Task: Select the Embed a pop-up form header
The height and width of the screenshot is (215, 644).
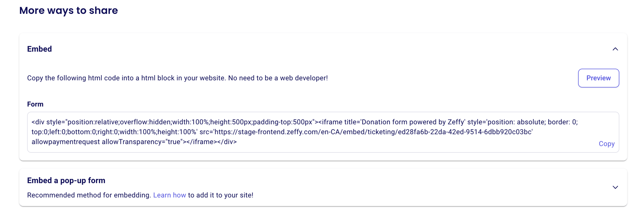Action: (66, 180)
